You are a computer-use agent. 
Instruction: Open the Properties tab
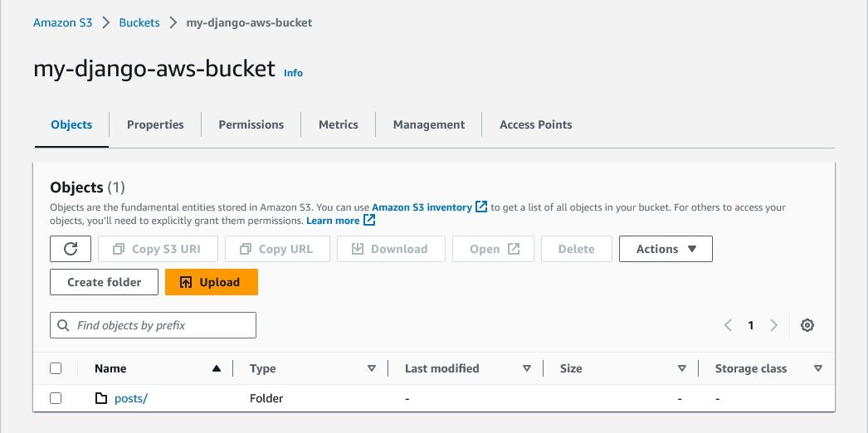pyautogui.click(x=155, y=124)
